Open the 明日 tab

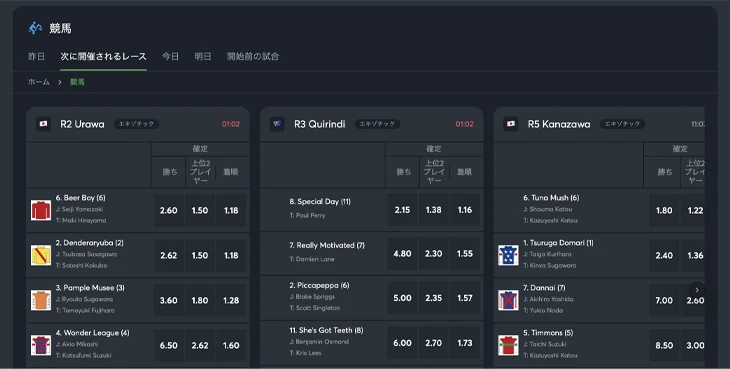point(203,56)
